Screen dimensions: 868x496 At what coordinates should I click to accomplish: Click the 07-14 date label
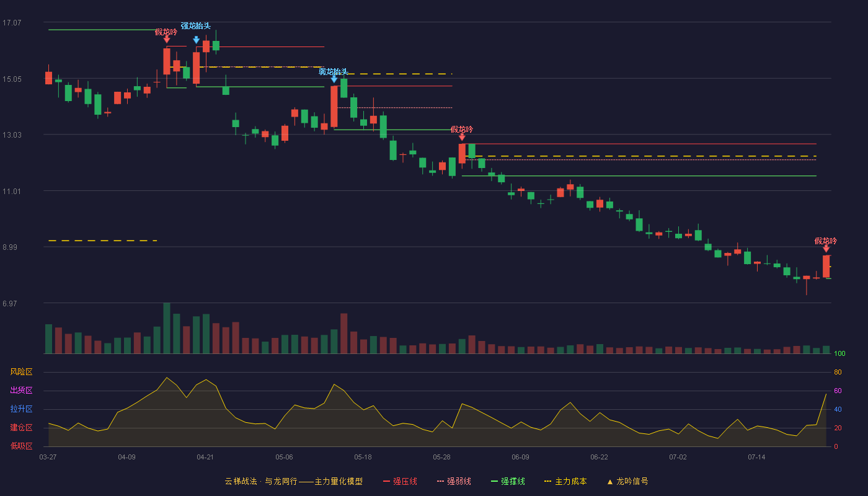click(756, 457)
